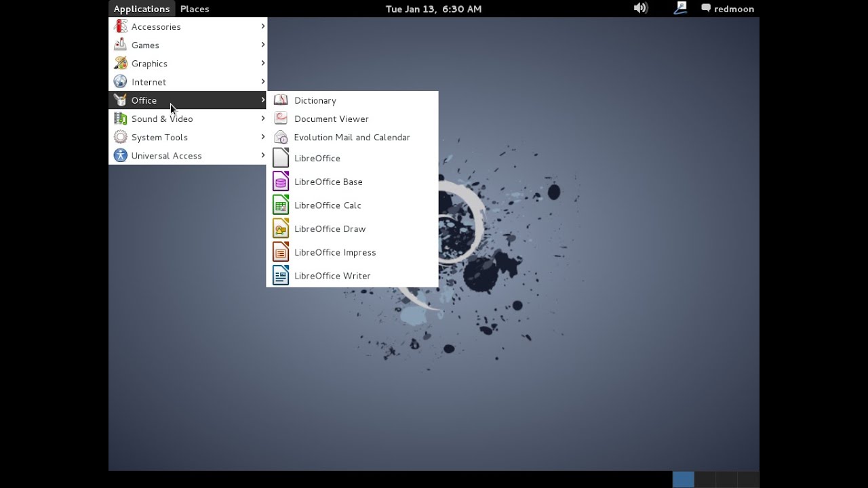This screenshot has height=488, width=868.
Task: Expand the System Tools submenu arrow
Action: tap(263, 137)
